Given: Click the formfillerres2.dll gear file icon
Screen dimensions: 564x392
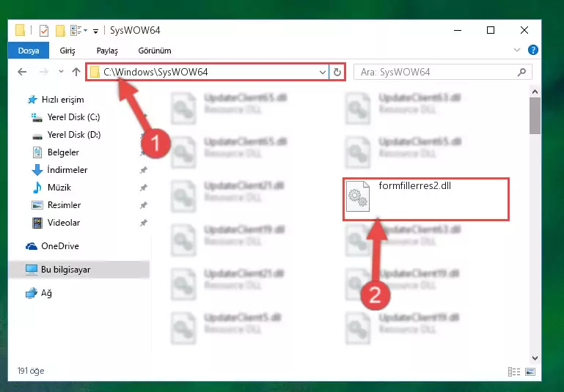Looking at the screenshot, I should click(357, 196).
